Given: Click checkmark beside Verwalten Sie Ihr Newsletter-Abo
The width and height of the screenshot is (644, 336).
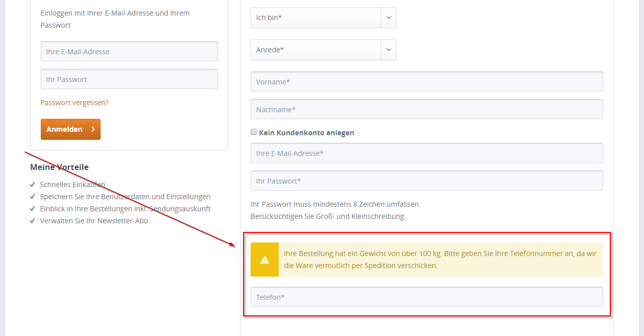Looking at the screenshot, I should 33,221.
